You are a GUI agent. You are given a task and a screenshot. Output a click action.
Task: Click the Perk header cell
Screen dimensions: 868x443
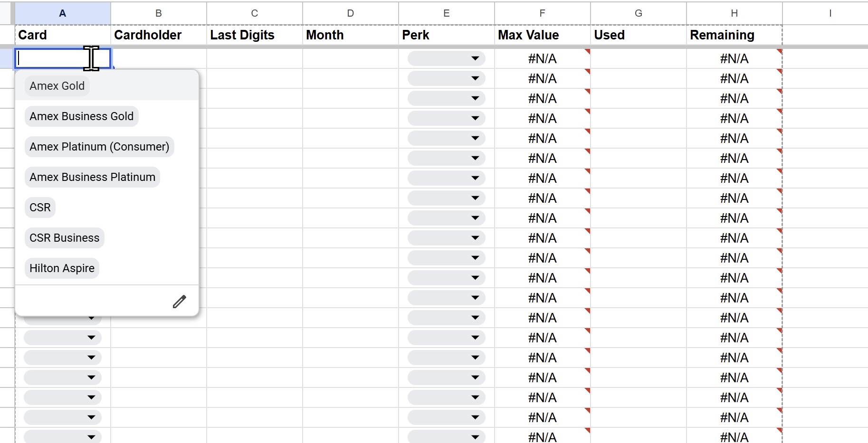click(x=447, y=35)
